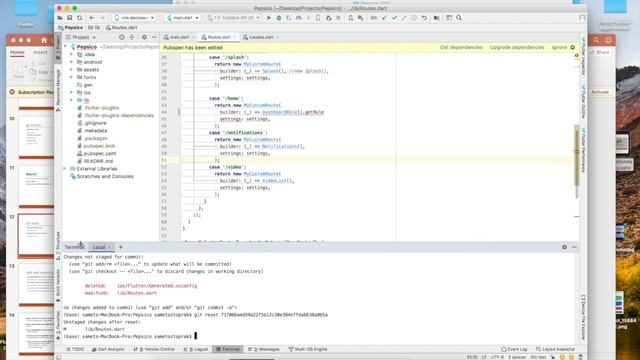The height and width of the screenshot is (360, 640).
Task: Navigate back with the left arrow icon
Action: pyautogui.click(x=92, y=18)
